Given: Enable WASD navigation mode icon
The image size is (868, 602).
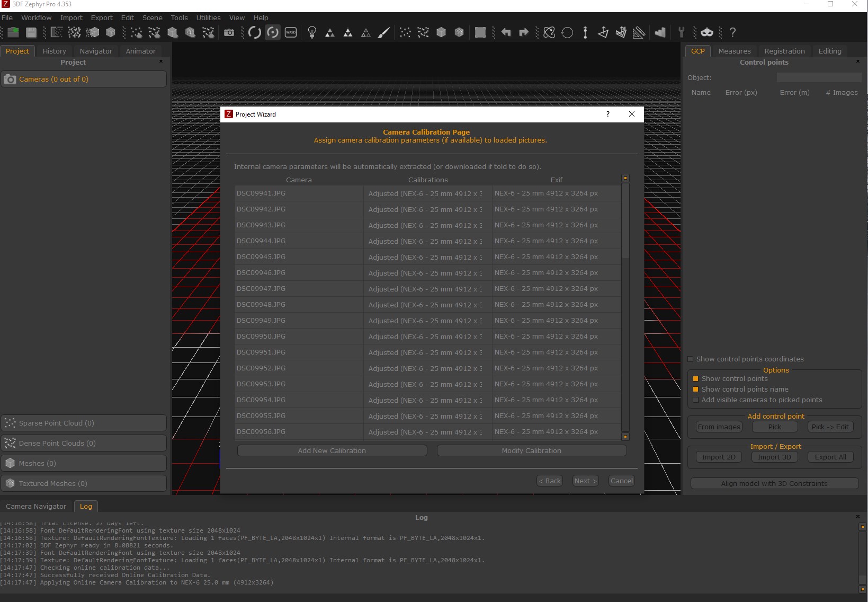Looking at the screenshot, I should 291,32.
